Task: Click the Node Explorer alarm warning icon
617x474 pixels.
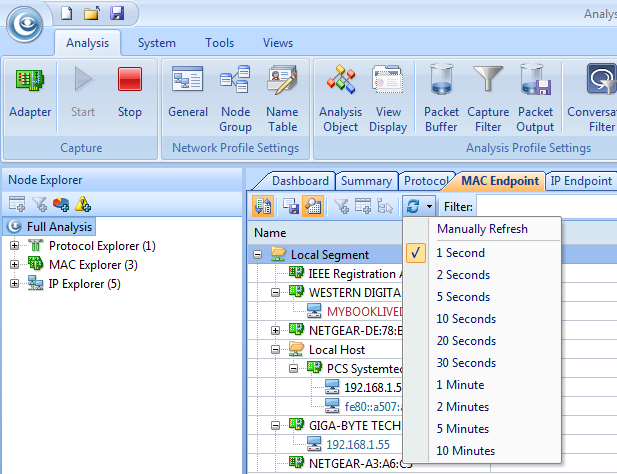Action: pyautogui.click(x=83, y=204)
